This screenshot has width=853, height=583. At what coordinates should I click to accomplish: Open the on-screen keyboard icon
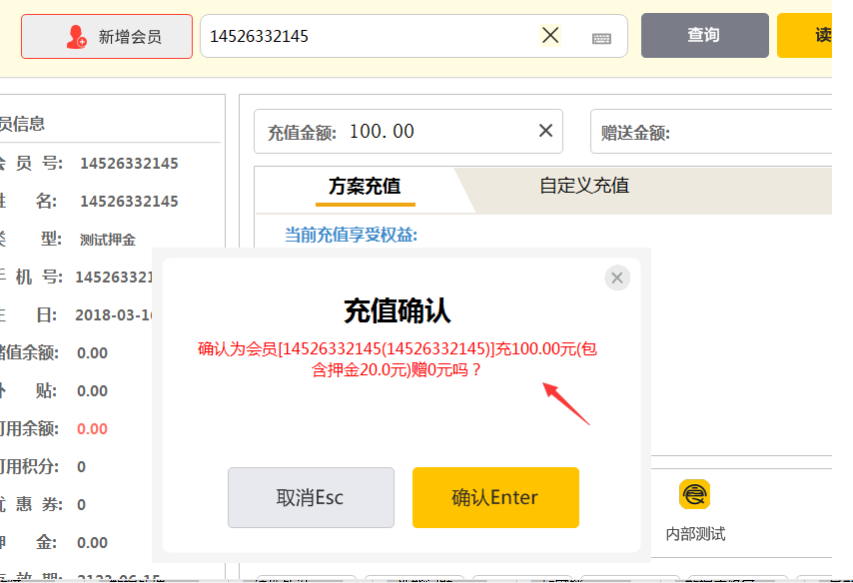pyautogui.click(x=601, y=38)
